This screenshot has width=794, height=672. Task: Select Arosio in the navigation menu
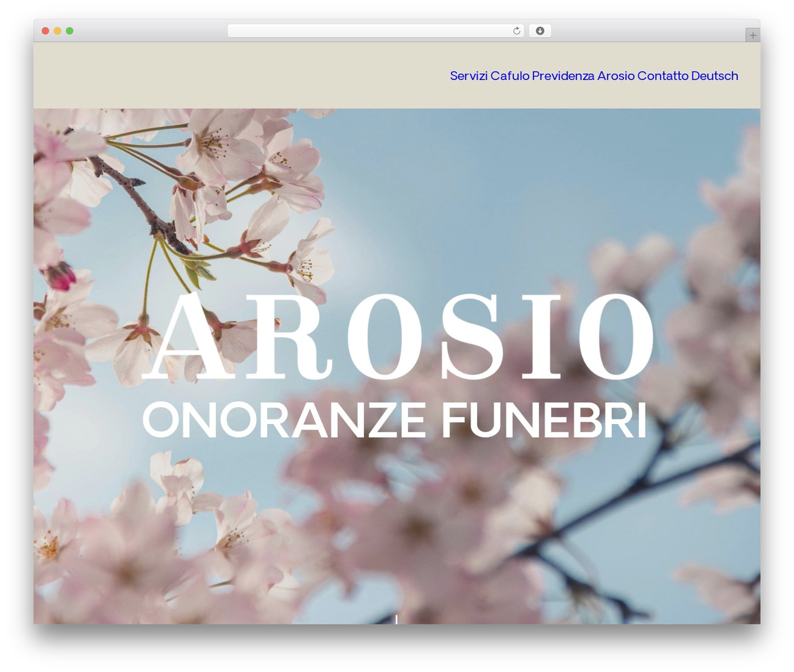[x=616, y=76]
